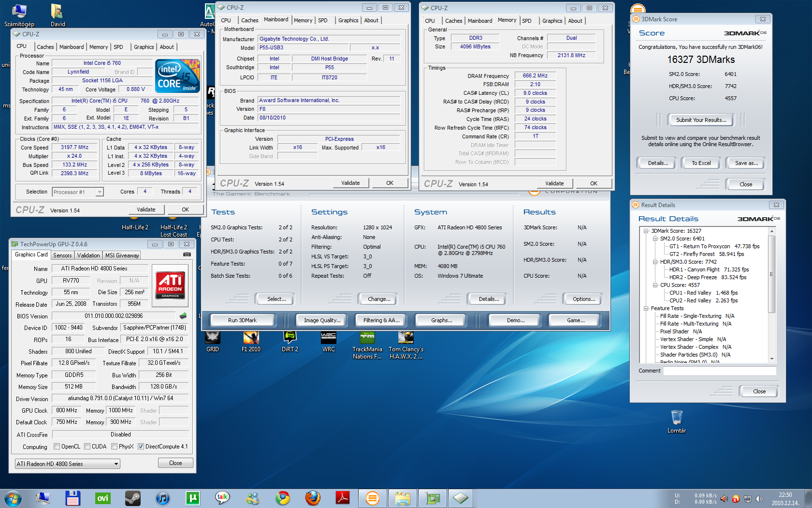Viewport: 812px width, 508px height.
Task: Open the MSI Giveaway tab
Action: 122,255
